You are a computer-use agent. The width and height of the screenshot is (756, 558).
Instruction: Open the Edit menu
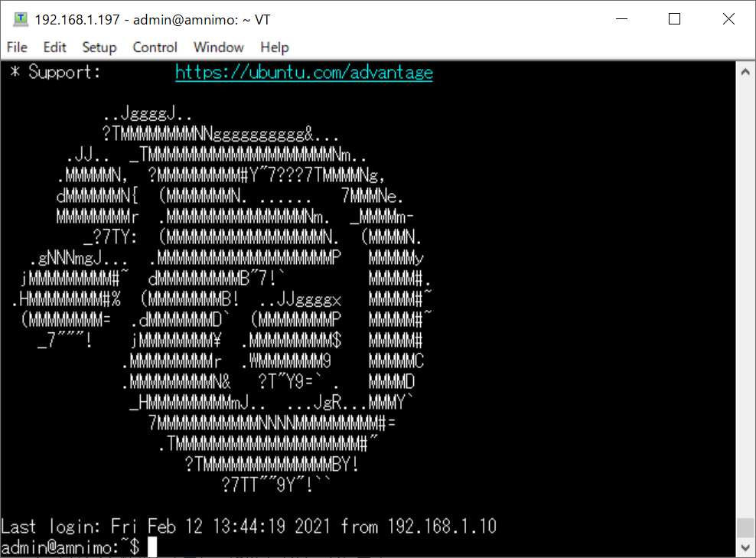tap(54, 47)
